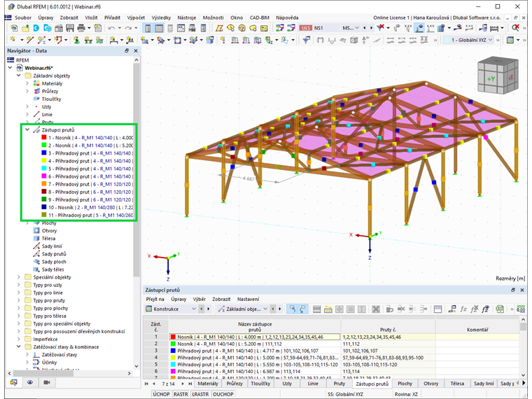Viewport: 532px width, 399px height.
Task: Expand the Imperfekce folder
Action: [x=19, y=339]
